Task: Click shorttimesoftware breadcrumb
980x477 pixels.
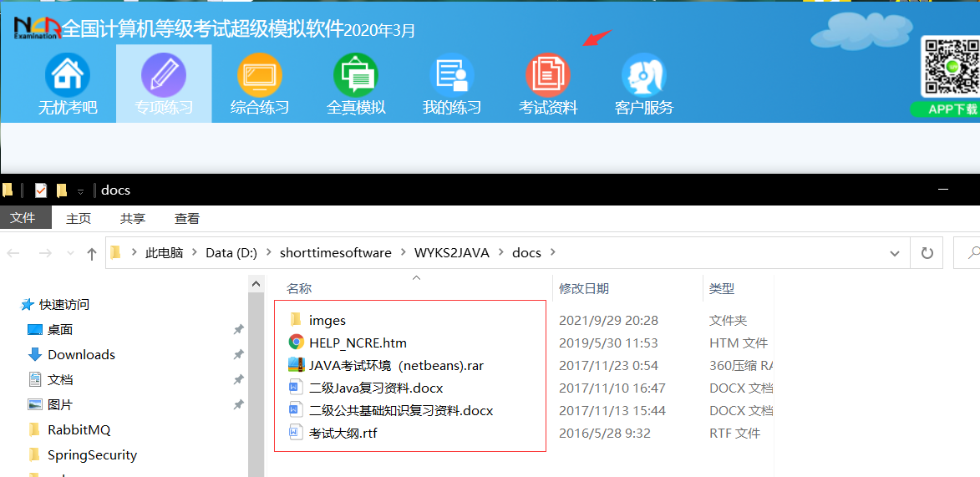Action: (336, 253)
